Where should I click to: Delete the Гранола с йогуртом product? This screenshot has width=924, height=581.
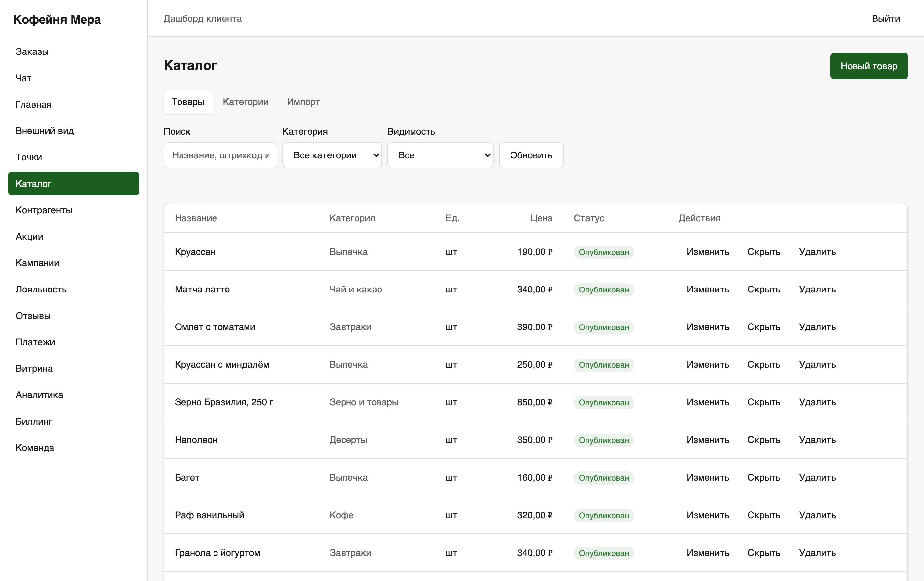[817, 553]
